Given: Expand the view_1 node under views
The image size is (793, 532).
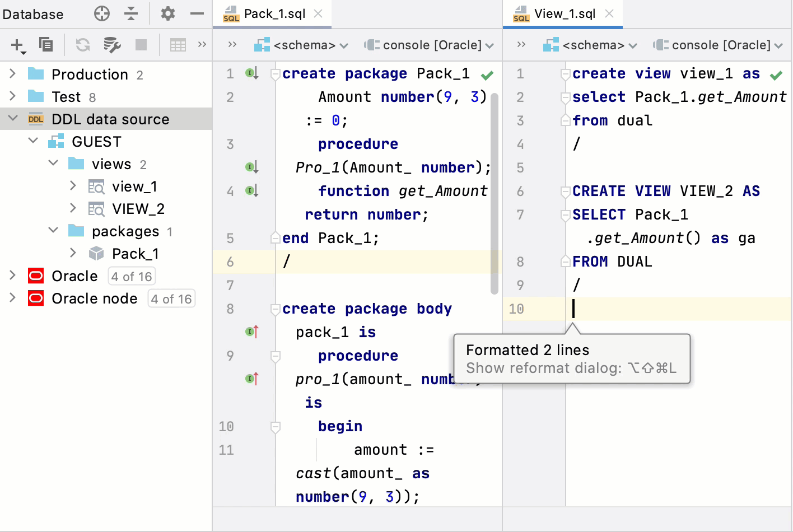Looking at the screenshot, I should point(72,186).
